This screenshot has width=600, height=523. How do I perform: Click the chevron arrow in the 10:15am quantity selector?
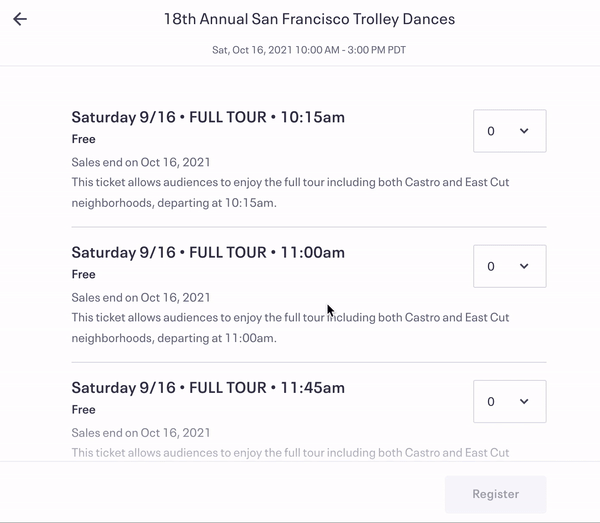click(524, 131)
